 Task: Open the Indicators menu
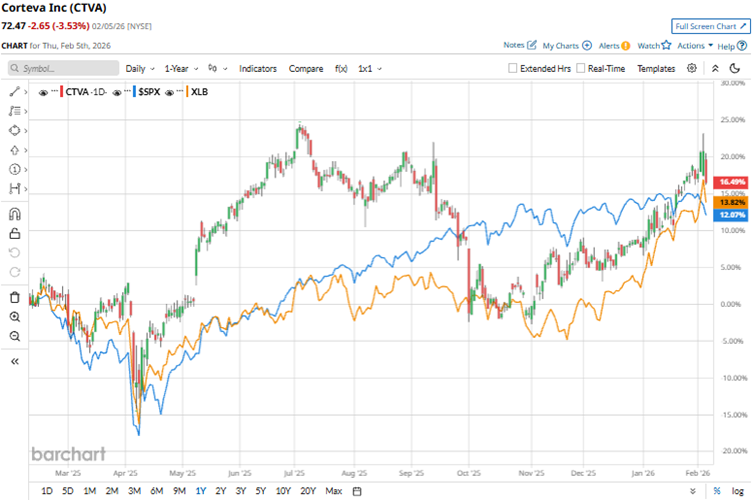258,69
